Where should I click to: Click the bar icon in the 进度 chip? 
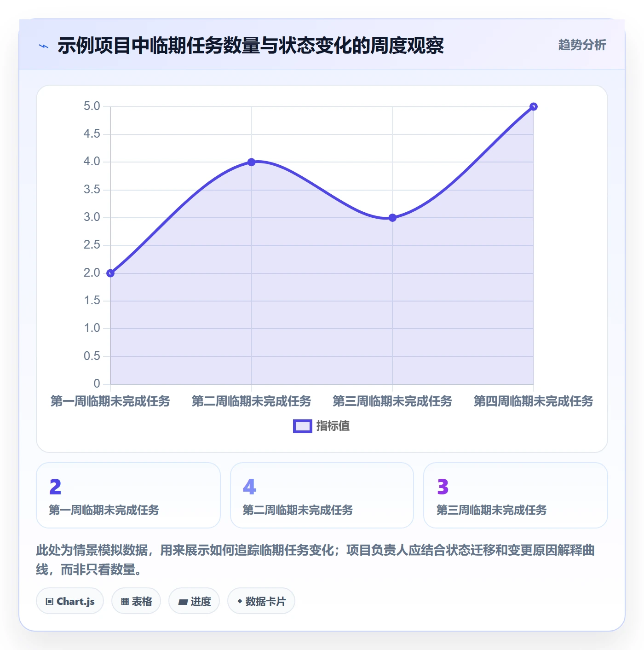click(x=183, y=602)
